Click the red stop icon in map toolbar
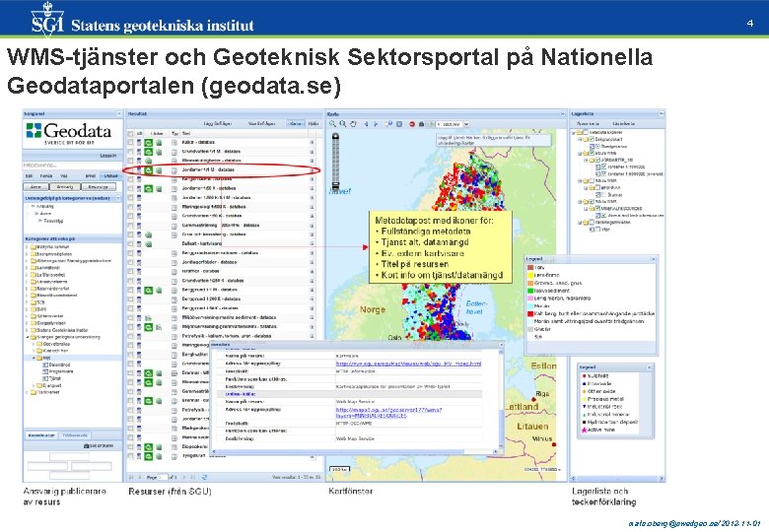Image resolution: width=769 pixels, height=532 pixels. [x=412, y=124]
